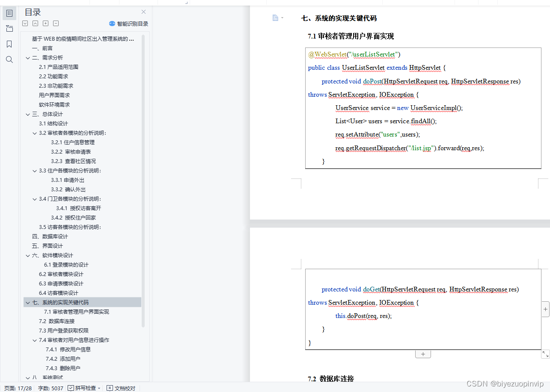550x392 pixels.
Task: Click the move heading up arrow icon
Action: 36,24
